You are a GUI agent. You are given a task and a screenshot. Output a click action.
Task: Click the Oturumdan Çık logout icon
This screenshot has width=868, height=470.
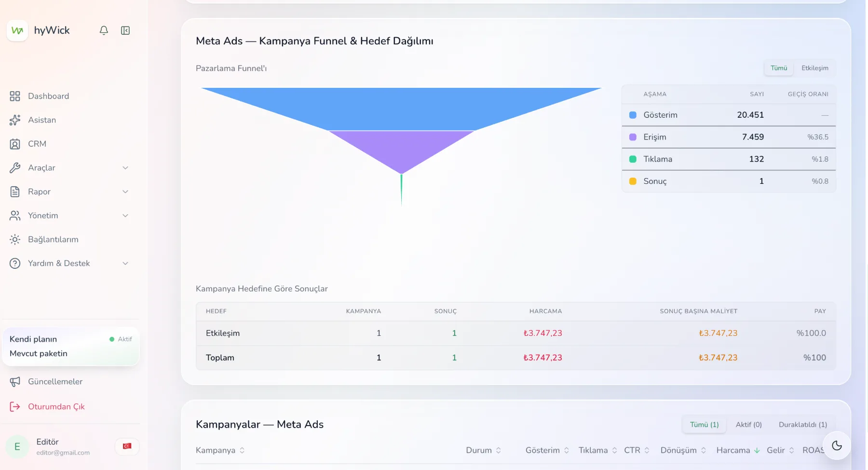(15, 407)
